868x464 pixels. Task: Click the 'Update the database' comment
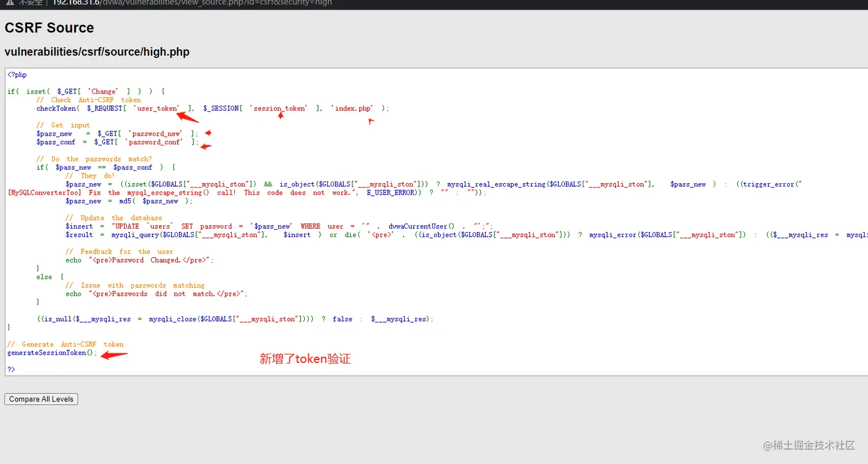click(x=114, y=218)
